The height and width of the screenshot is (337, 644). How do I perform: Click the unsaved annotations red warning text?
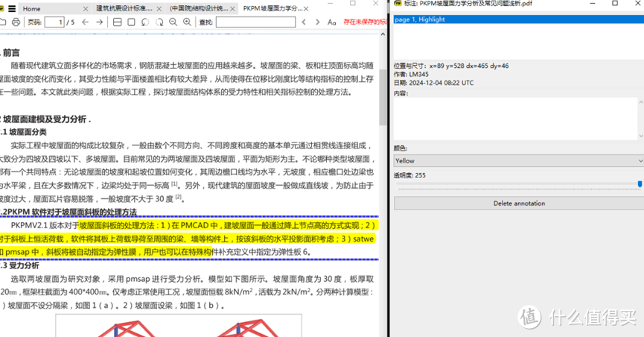[365, 22]
